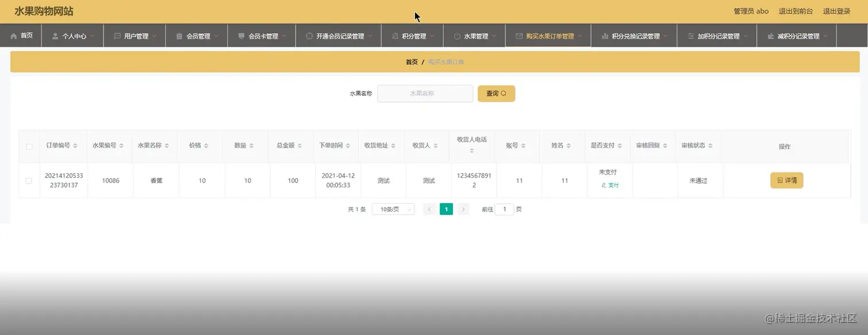Click the user icon of 个人中心 menu
This screenshot has height=335, width=868.
(55, 36)
